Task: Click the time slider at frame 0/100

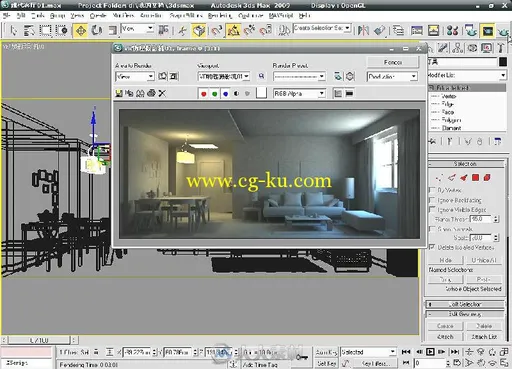Action: 39,340
